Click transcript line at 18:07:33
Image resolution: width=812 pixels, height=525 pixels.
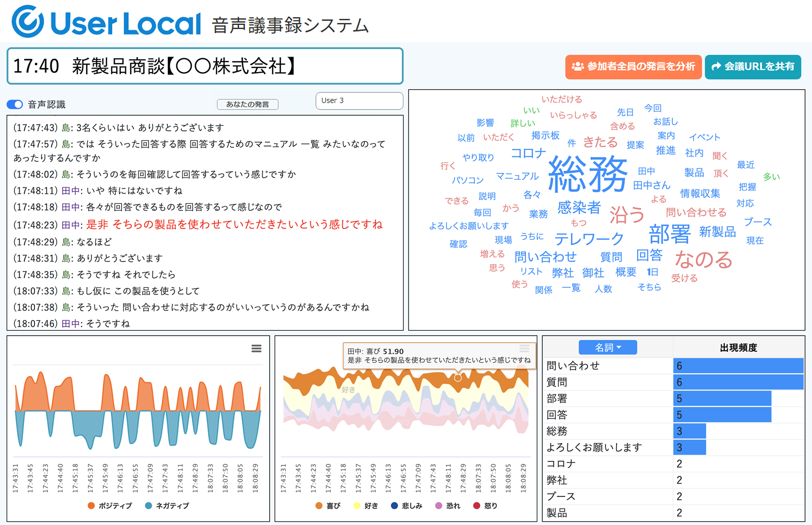[106, 291]
